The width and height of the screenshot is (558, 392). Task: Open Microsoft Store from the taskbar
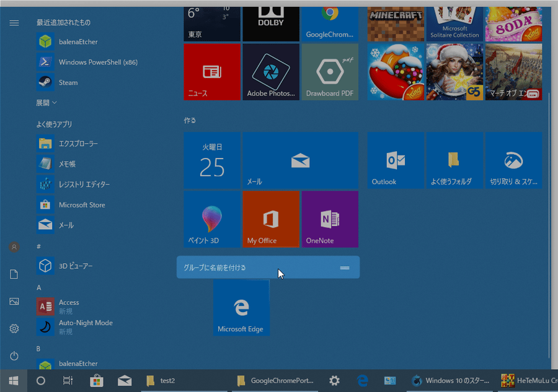tap(97, 381)
